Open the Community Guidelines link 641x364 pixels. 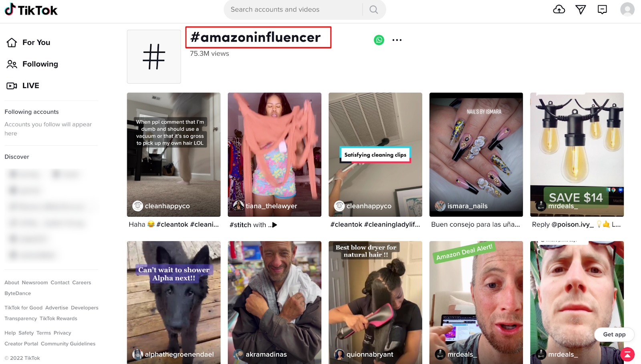[68, 344]
